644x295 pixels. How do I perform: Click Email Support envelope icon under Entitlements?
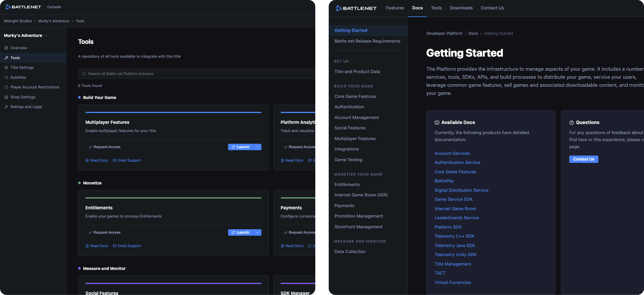coord(114,246)
